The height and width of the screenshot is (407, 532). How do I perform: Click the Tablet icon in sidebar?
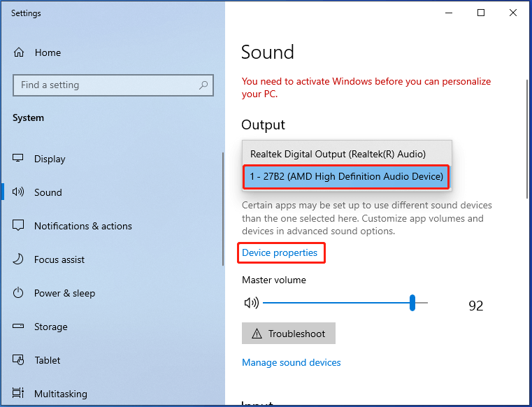19,360
